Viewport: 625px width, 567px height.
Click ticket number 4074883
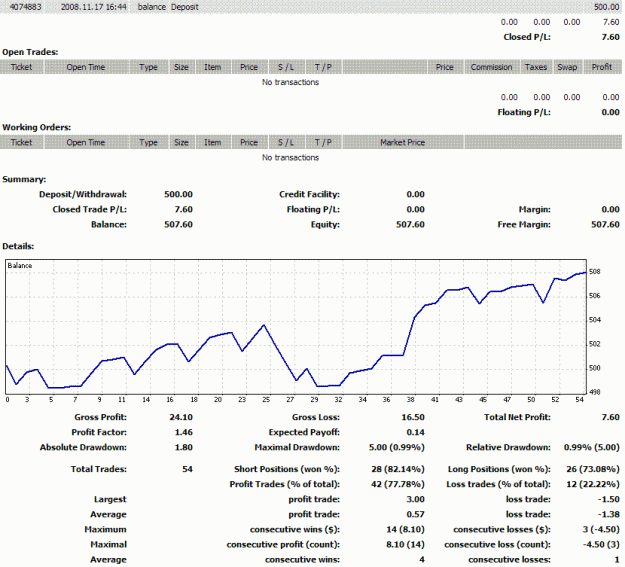coord(25,7)
